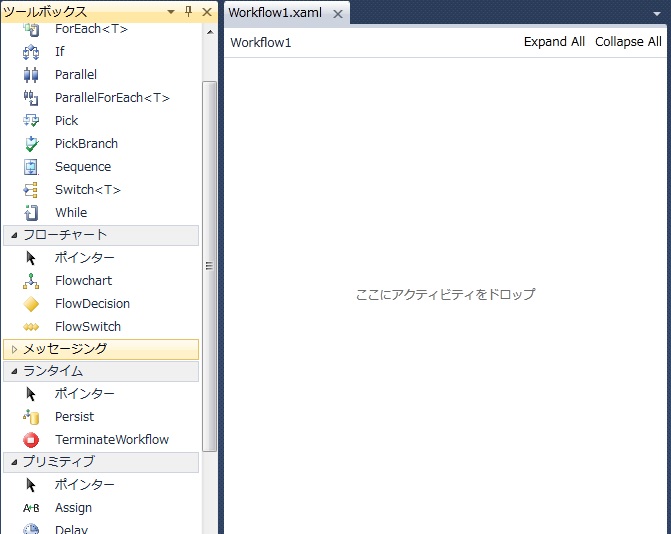671x534 pixels.
Task: Close the ツールボックス panel
Action: (x=207, y=12)
